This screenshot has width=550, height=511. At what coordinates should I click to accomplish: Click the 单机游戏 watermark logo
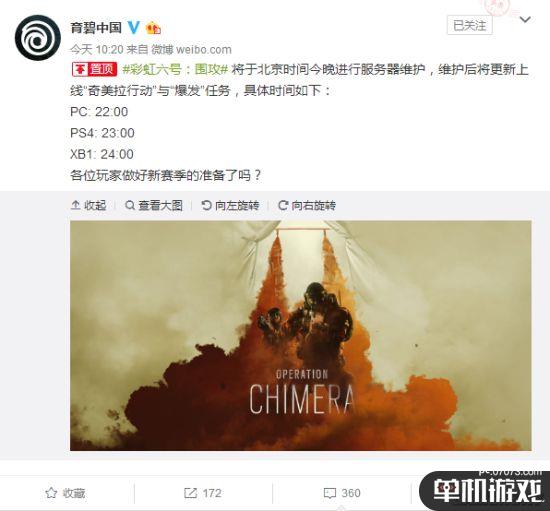click(x=488, y=490)
